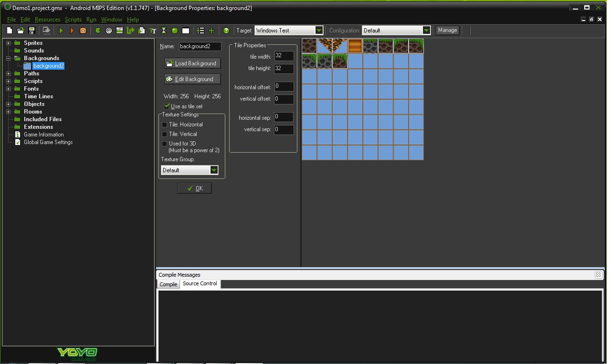This screenshot has height=364, width=611.
Task: Create a sound using the speaker icon
Action: click(x=109, y=31)
